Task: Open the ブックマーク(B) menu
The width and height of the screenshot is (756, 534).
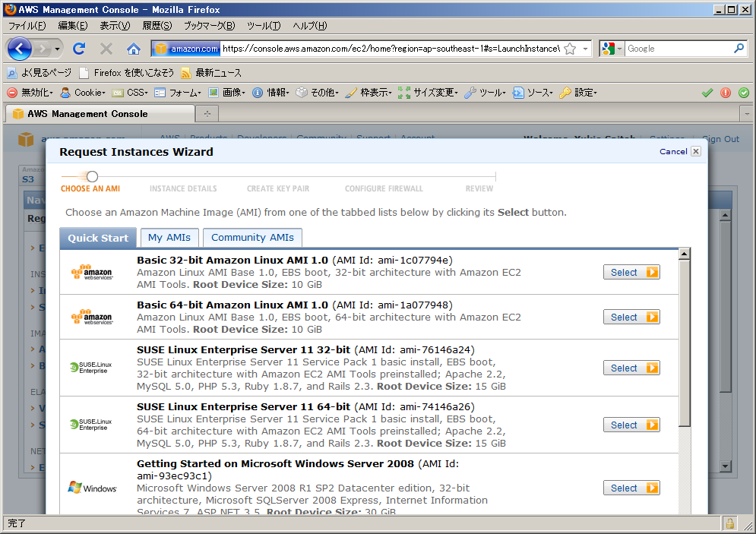Action: click(x=209, y=26)
